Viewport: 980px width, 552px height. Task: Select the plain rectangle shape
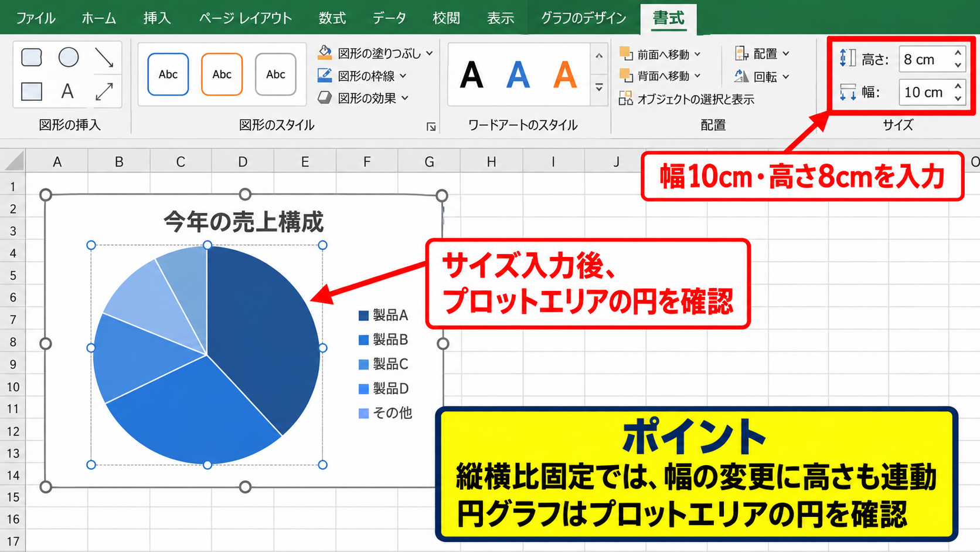click(32, 92)
